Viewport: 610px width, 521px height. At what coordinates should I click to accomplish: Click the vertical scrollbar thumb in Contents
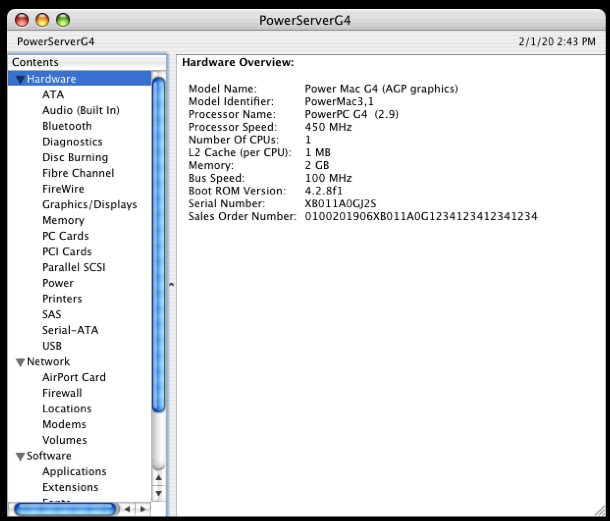(158, 244)
